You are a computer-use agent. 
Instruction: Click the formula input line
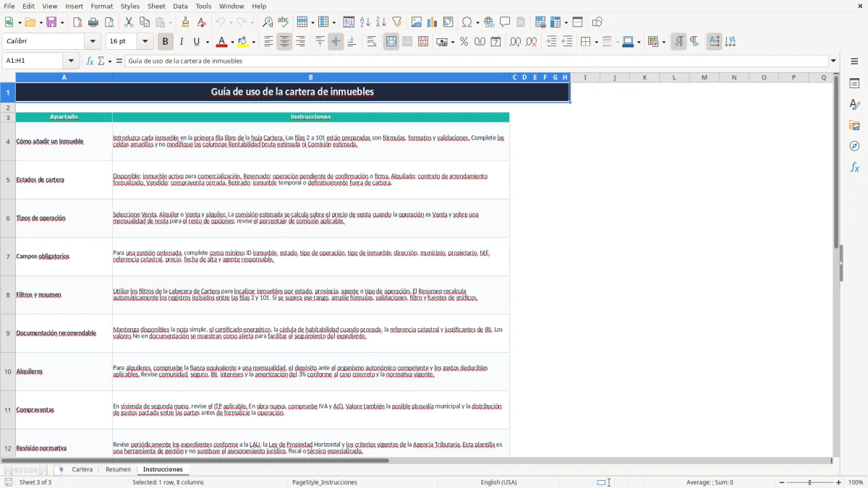pyautogui.click(x=477, y=61)
